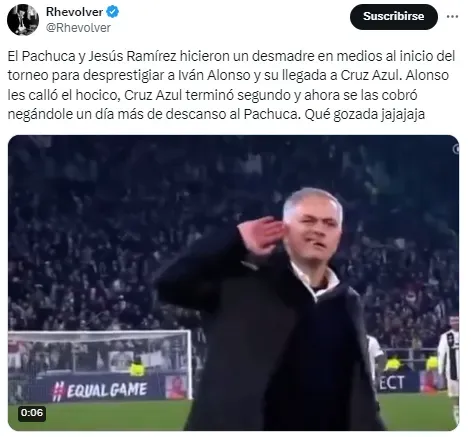Image resolution: width=471 pixels, height=437 pixels.
Task: Click the Suscribirse button
Action: 393,17
